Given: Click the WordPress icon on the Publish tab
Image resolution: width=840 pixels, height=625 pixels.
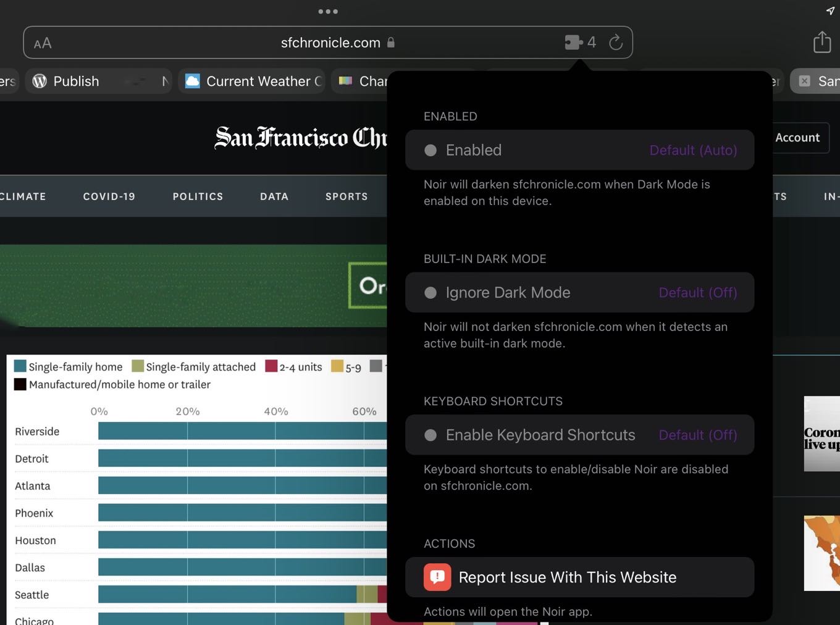Looking at the screenshot, I should pos(40,81).
